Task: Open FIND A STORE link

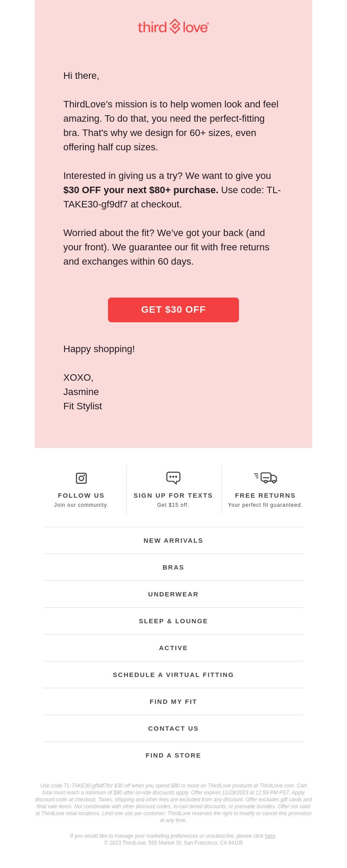Action: pos(173,755)
